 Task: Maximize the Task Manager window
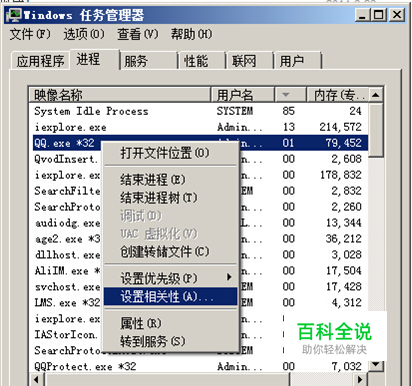(379, 15)
